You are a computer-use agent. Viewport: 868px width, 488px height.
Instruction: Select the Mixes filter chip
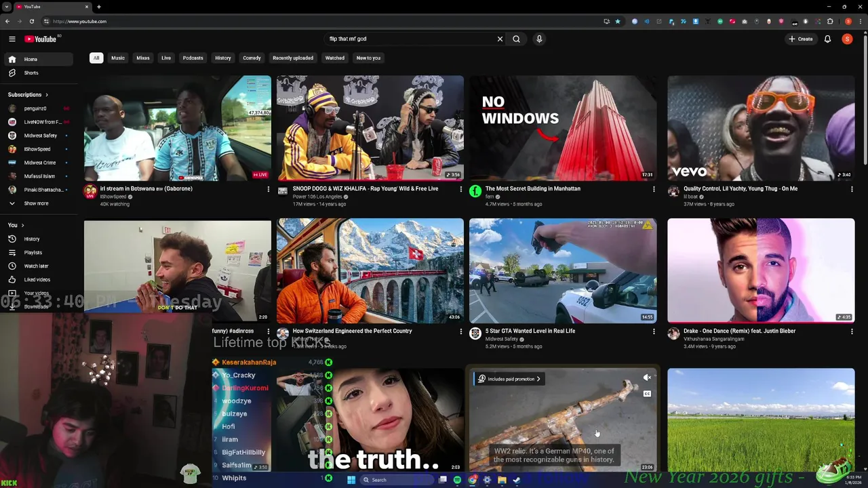click(x=143, y=58)
